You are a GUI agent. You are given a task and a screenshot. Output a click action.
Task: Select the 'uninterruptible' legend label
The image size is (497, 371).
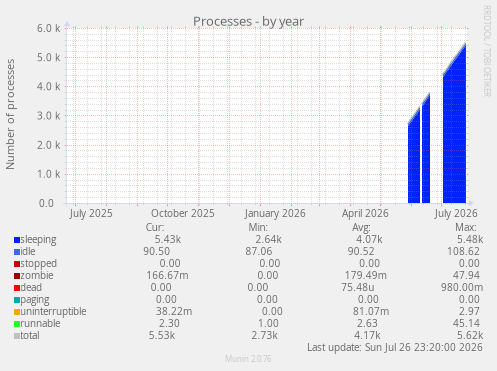[x=53, y=312]
